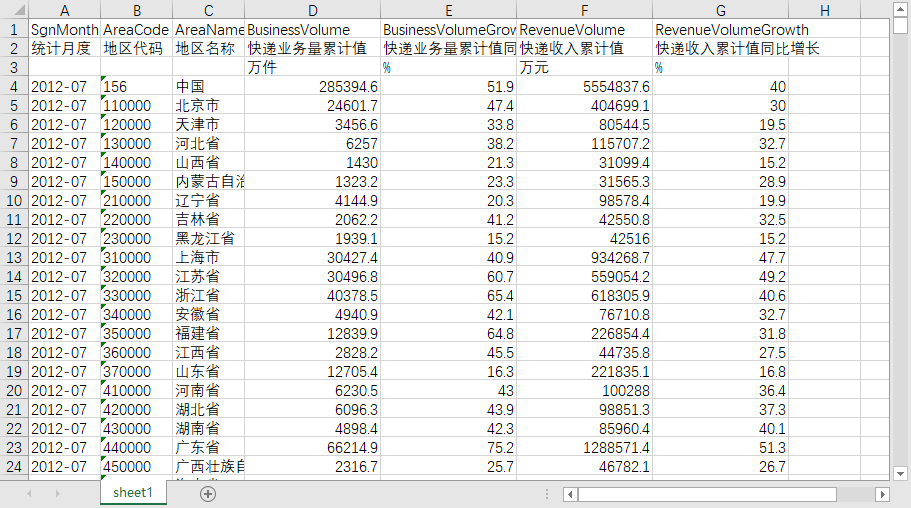Click the RevenueVolume header cell
911x508 pixels.
click(584, 30)
